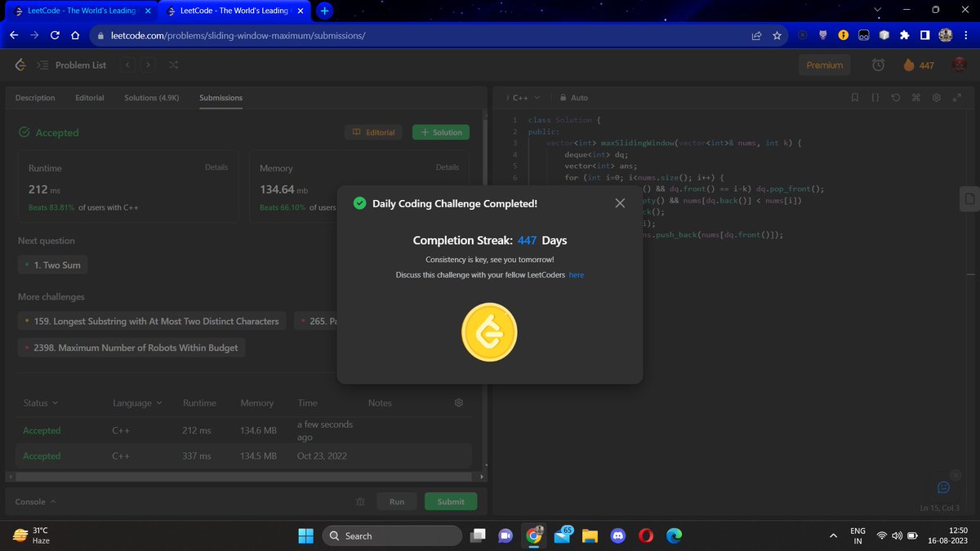The image size is (980, 551).
Task: Open the editor settings gear
Action: tap(936, 98)
